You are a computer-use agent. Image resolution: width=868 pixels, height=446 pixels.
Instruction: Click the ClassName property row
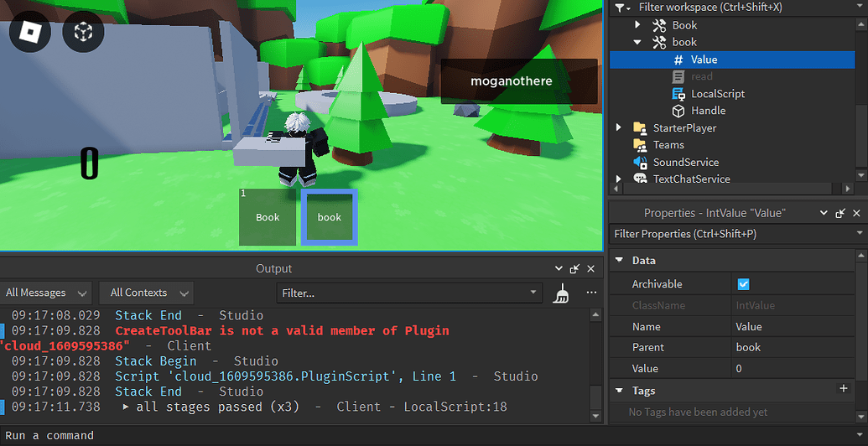click(732, 305)
